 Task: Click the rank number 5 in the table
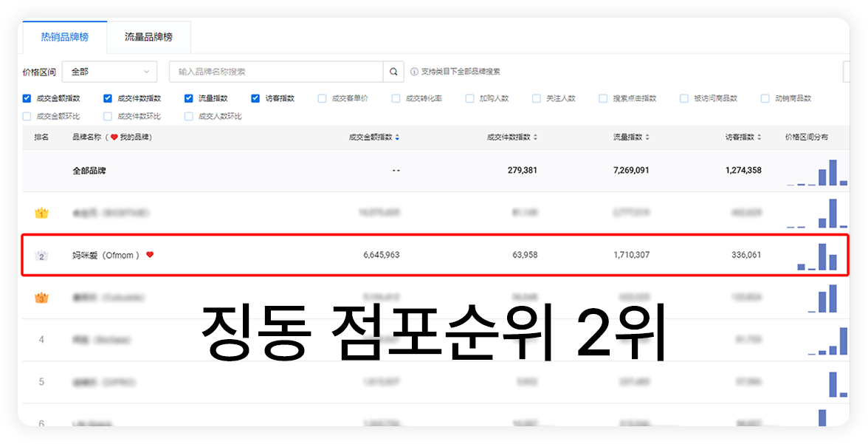(x=41, y=382)
